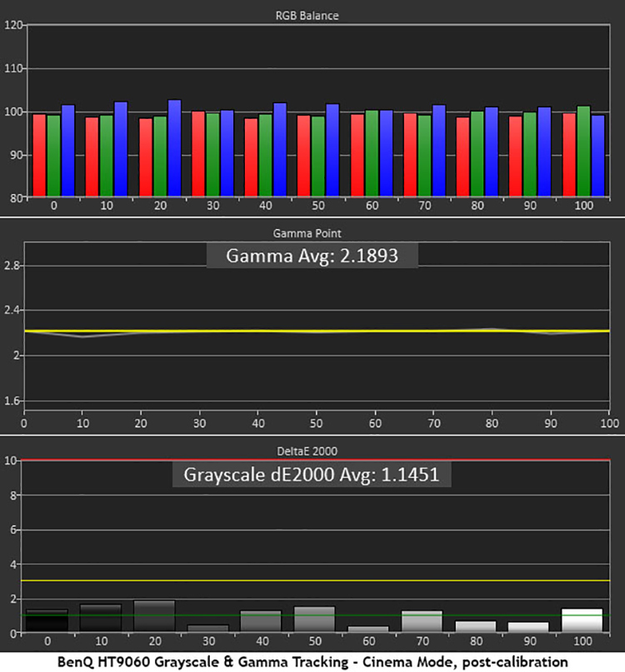Select the black DeltaE bar at 0
The height and width of the screenshot is (672, 625).
click(47, 621)
